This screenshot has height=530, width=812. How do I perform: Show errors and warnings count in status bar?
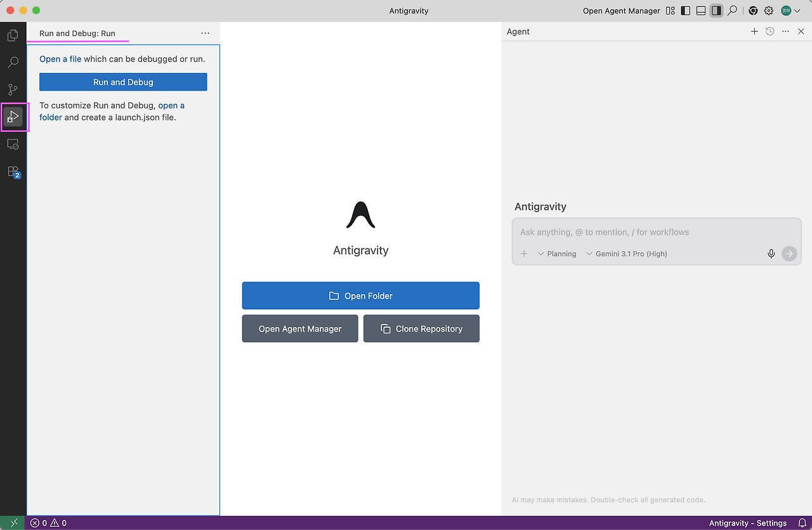click(x=48, y=523)
